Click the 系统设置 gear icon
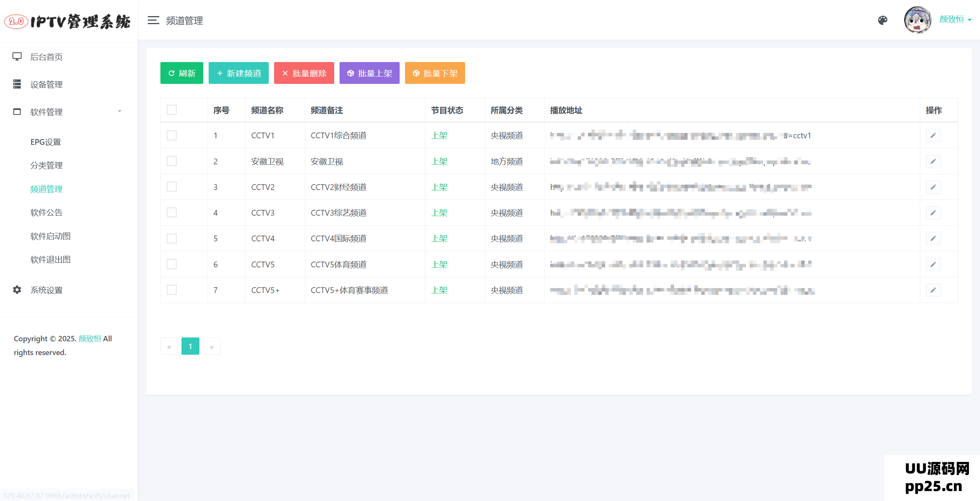This screenshot has height=501, width=980. [x=17, y=290]
